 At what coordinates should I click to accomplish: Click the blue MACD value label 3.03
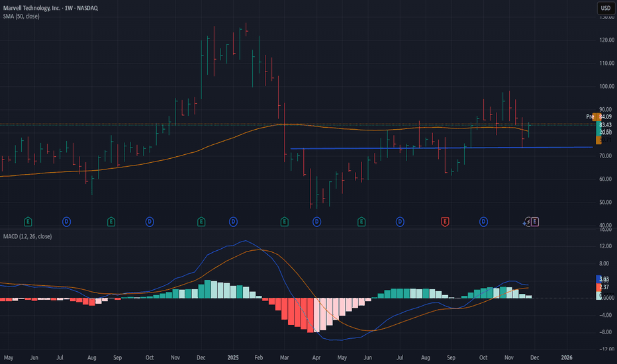pos(604,279)
